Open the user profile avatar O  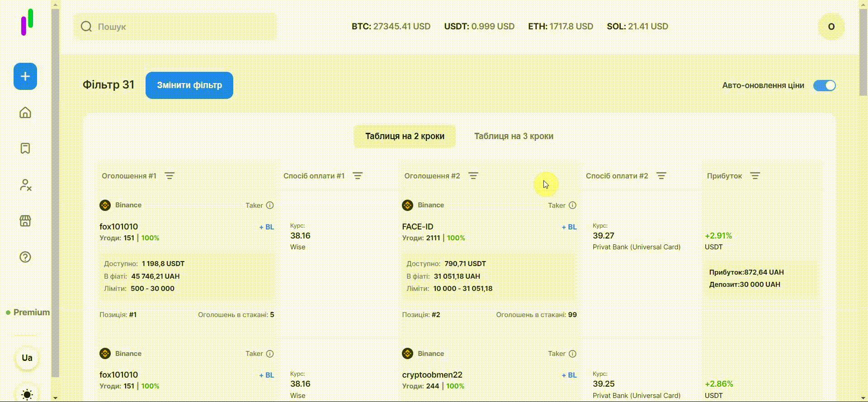pos(831,27)
